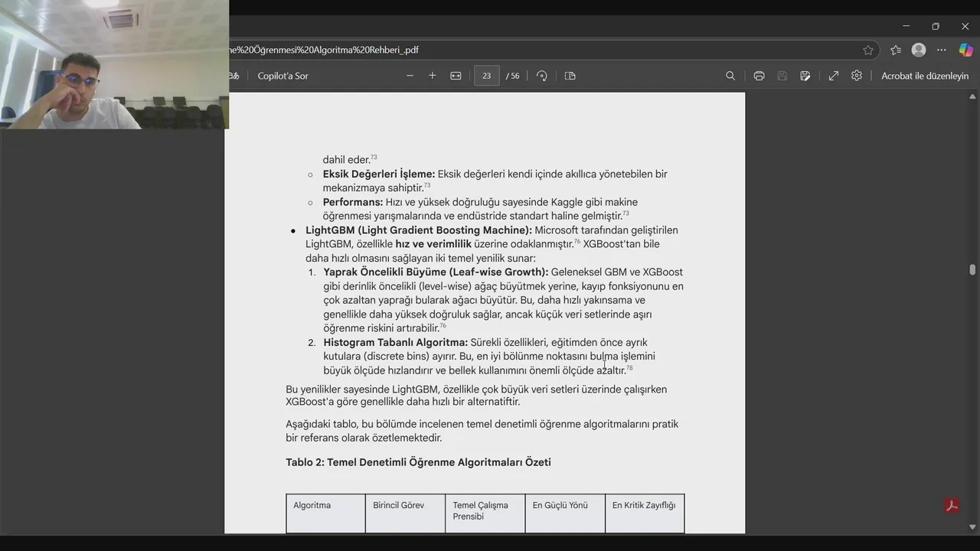
Task: Click the page number field showing 23
Action: click(x=487, y=76)
